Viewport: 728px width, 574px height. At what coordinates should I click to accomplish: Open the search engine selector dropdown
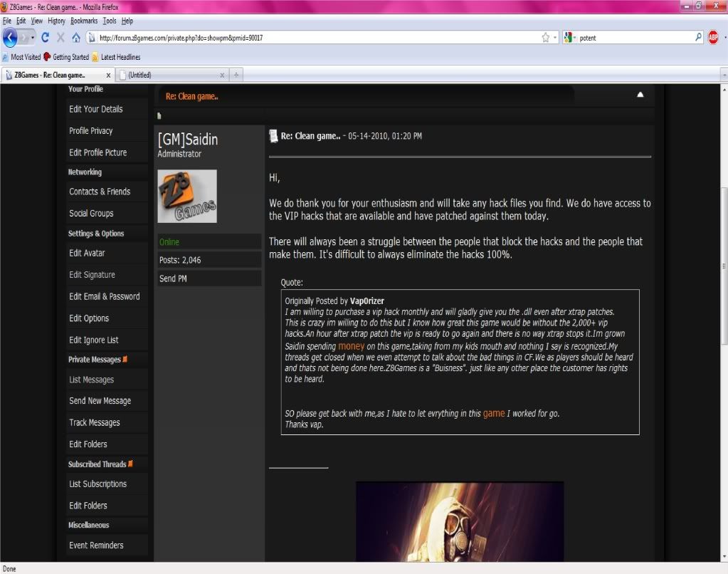pos(571,38)
